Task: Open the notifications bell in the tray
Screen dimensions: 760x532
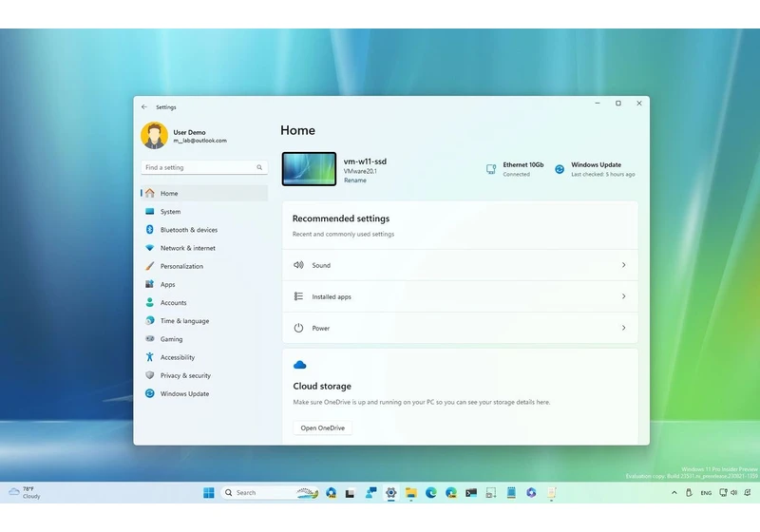Action: pos(748,493)
